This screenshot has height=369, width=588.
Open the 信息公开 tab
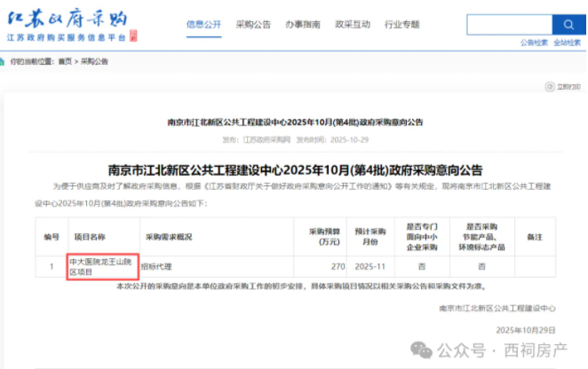(x=204, y=24)
